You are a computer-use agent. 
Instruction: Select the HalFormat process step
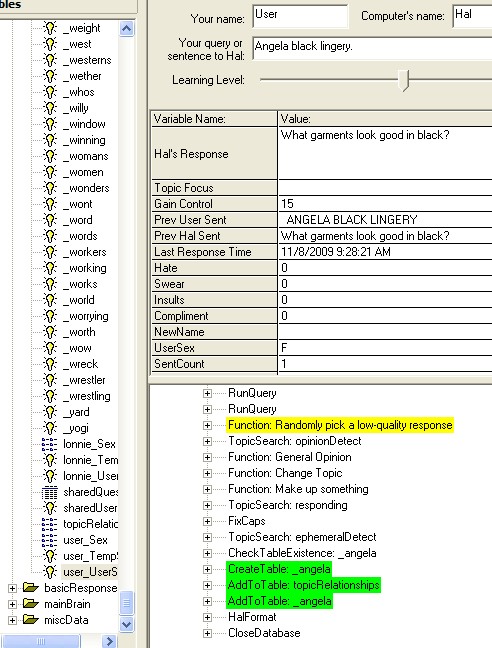pos(252,617)
